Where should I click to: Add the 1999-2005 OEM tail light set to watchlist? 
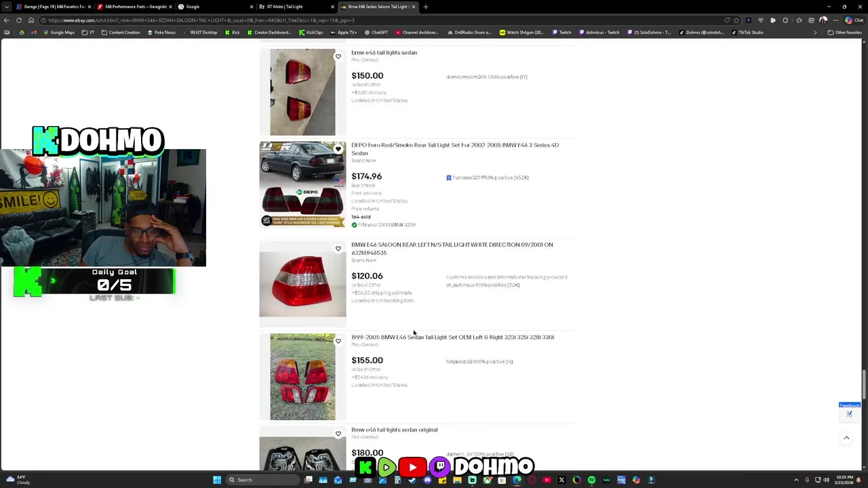(338, 341)
